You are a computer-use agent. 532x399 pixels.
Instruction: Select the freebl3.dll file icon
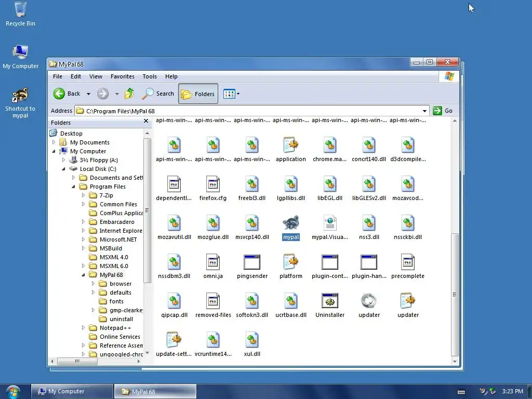coord(252,184)
